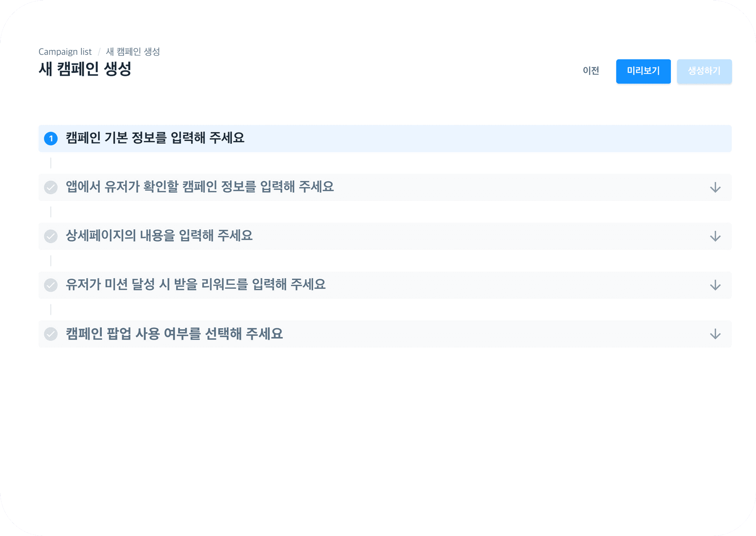Click the check circle beside 상세페이지 step

51,236
